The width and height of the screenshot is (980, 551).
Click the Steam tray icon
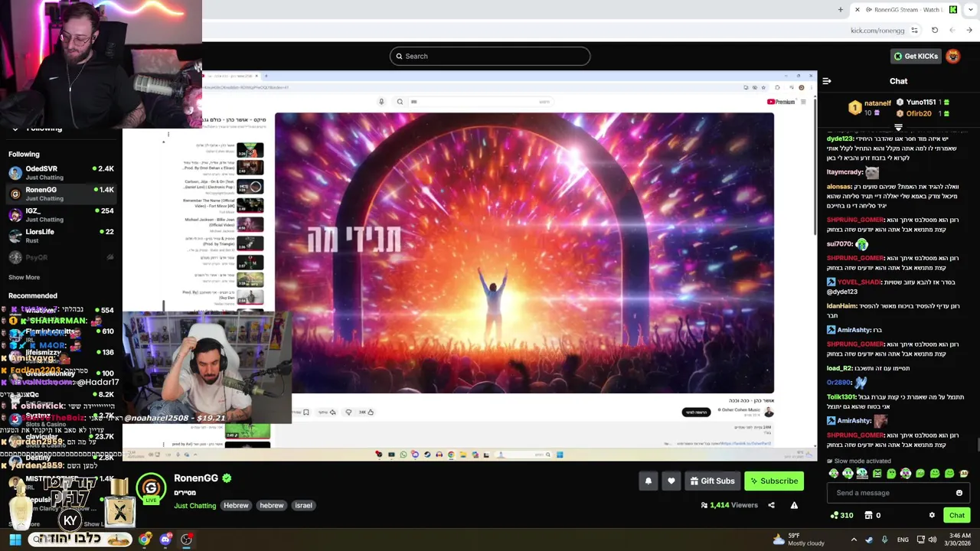tap(869, 540)
